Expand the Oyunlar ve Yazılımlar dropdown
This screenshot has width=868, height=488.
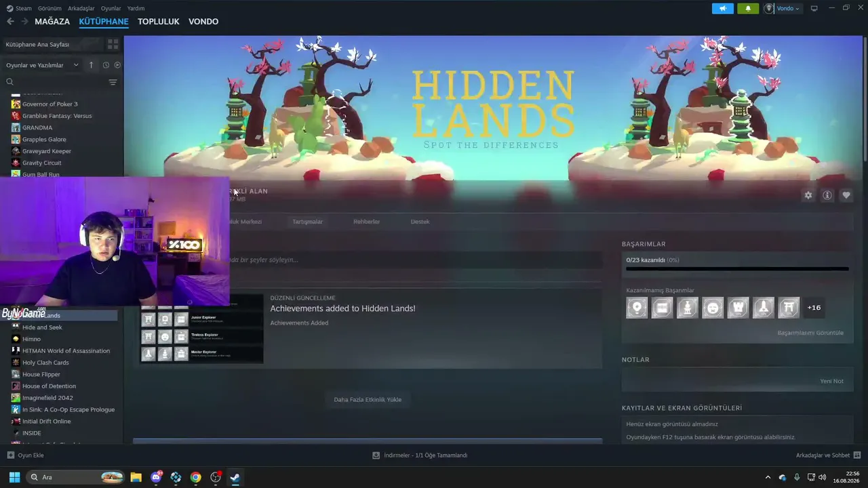click(43, 65)
